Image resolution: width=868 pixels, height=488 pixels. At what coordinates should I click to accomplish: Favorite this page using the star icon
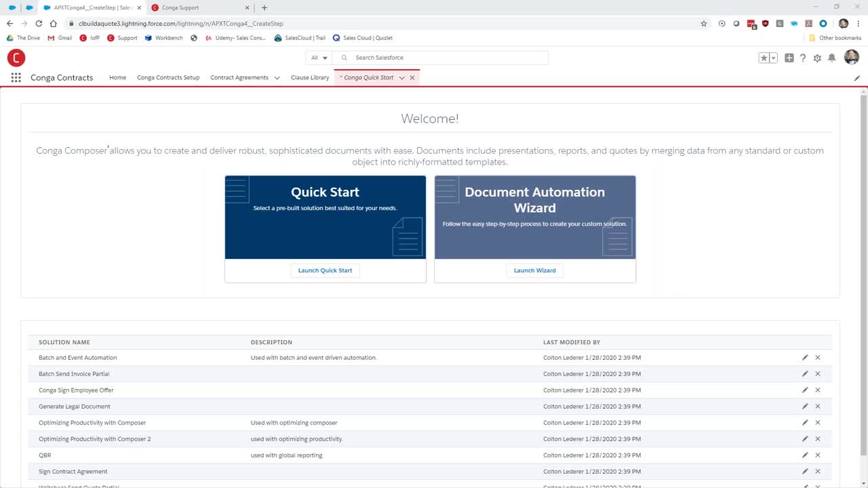764,58
